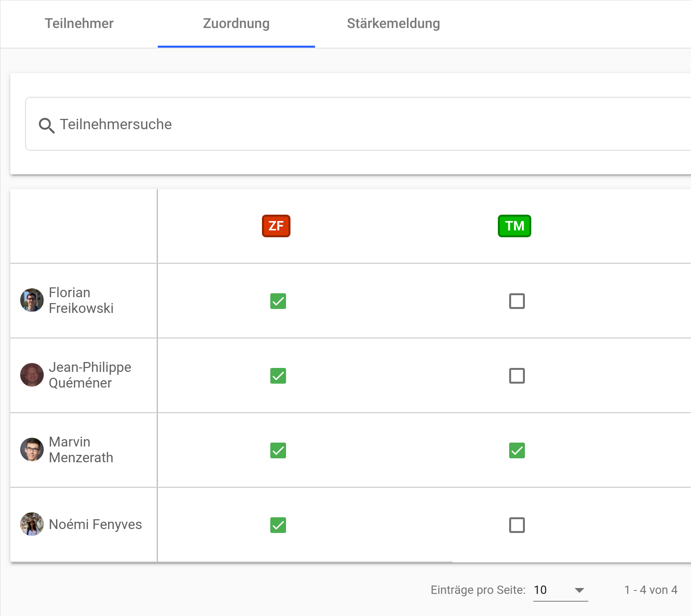Screen dimensions: 691x616
Task: Open the entries per page dropdown
Action: point(560,590)
